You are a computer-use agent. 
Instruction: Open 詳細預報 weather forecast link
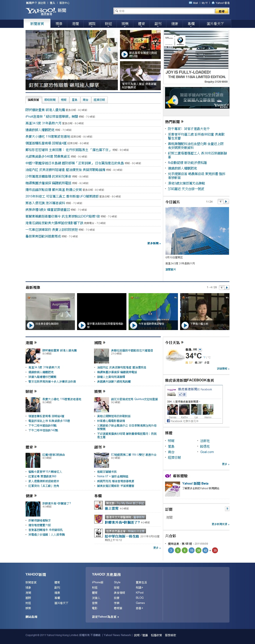pos(223,369)
